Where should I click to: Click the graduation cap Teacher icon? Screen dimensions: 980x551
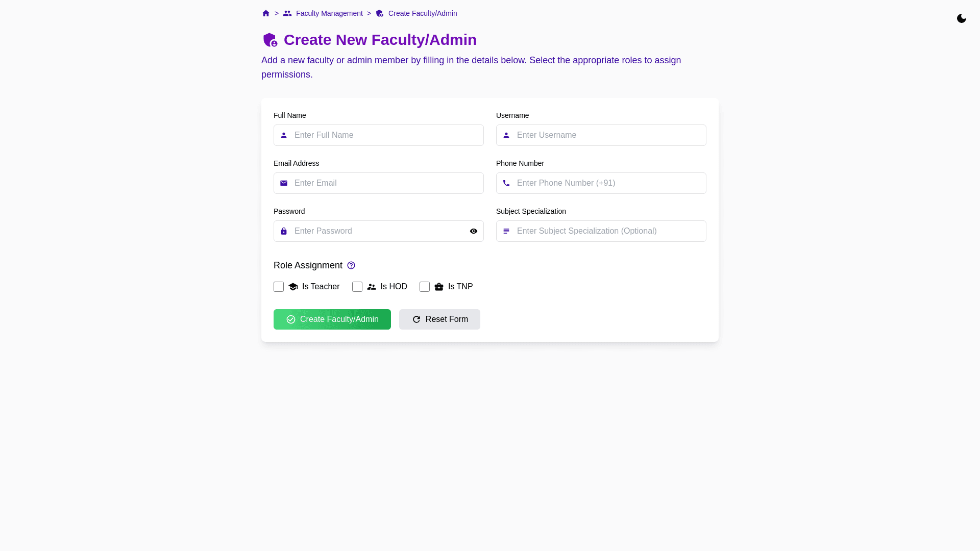coord(293,287)
